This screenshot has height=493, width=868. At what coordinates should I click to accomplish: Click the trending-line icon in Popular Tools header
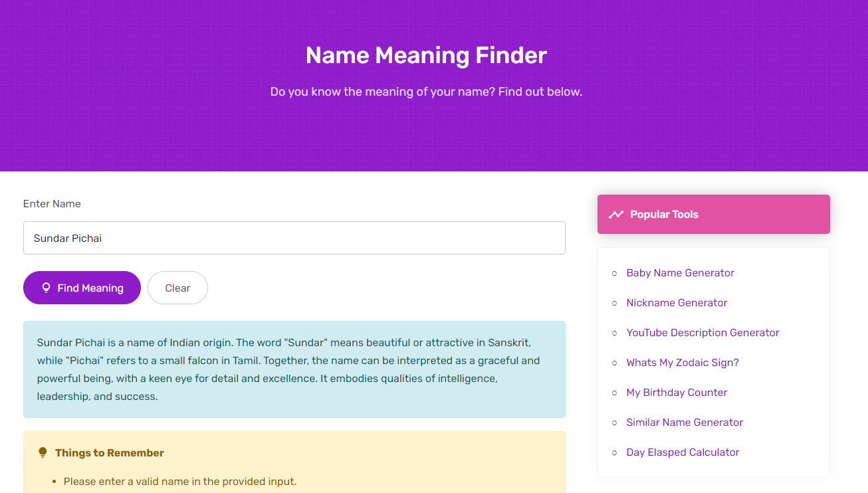pos(617,214)
